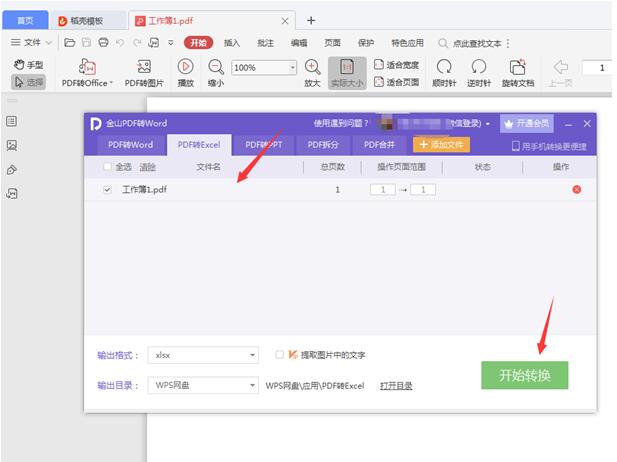617x462 pixels.
Task: Click the page number input box
Action: click(x=597, y=68)
